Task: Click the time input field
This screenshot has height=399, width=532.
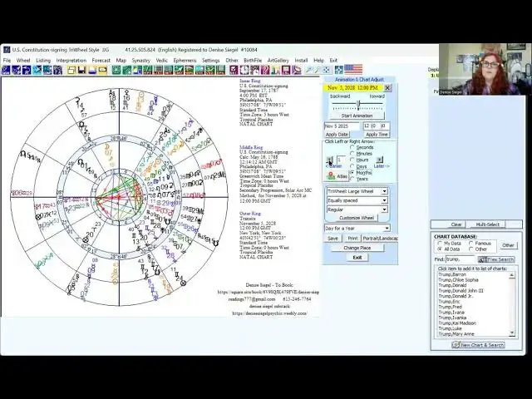Action: [x=376, y=126]
